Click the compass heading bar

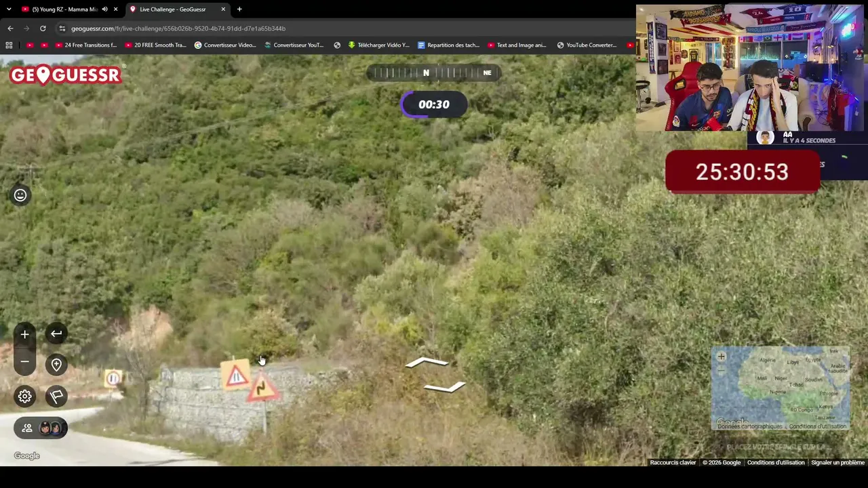click(434, 73)
